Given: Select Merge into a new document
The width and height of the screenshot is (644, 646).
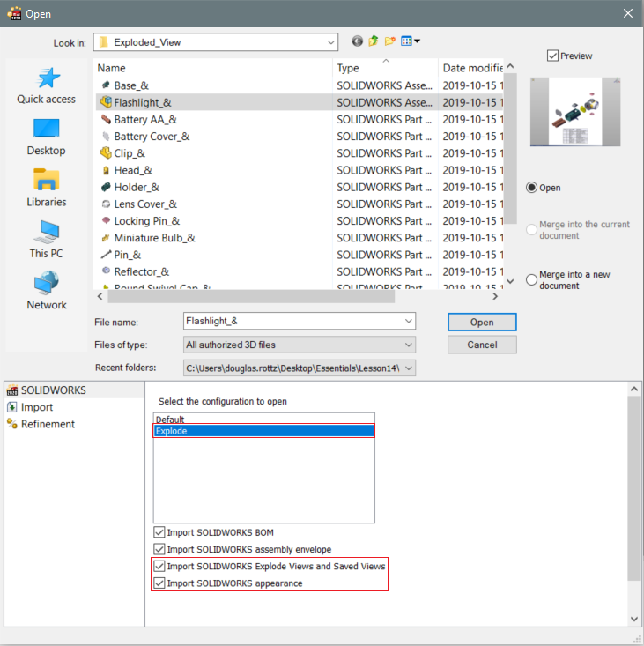Looking at the screenshot, I should click(x=531, y=280).
